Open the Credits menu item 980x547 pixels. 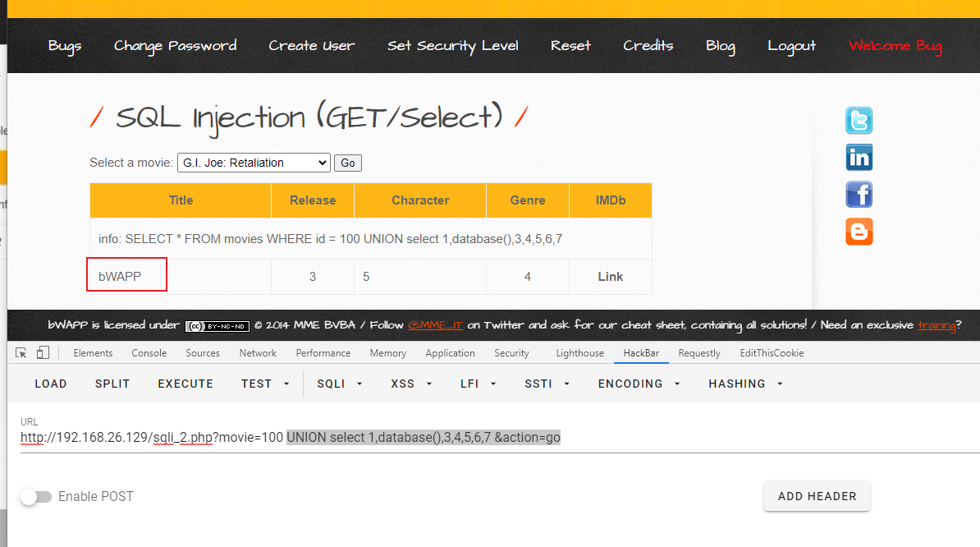[x=648, y=46]
